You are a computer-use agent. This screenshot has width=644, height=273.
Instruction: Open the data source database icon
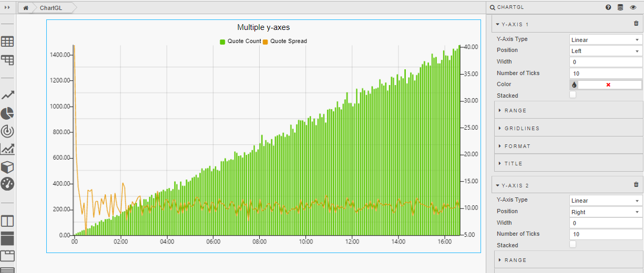point(620,7)
